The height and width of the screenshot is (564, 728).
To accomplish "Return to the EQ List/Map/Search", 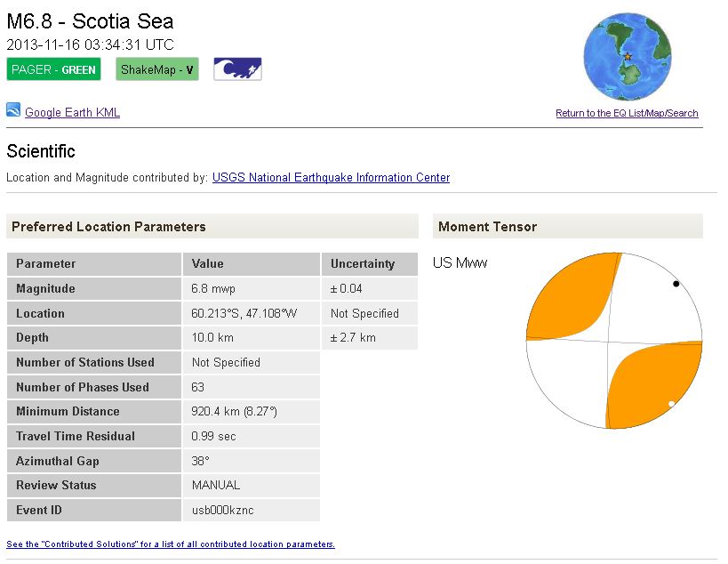I will [627, 113].
